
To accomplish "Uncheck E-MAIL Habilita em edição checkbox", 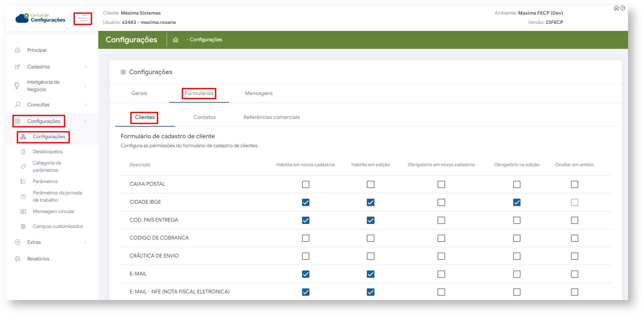I will click(x=370, y=274).
